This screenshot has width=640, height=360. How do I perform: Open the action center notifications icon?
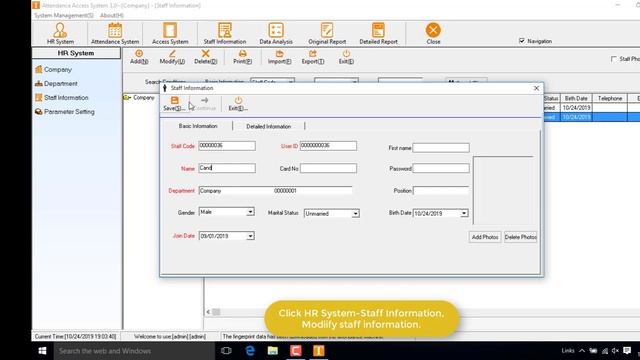[627, 351]
